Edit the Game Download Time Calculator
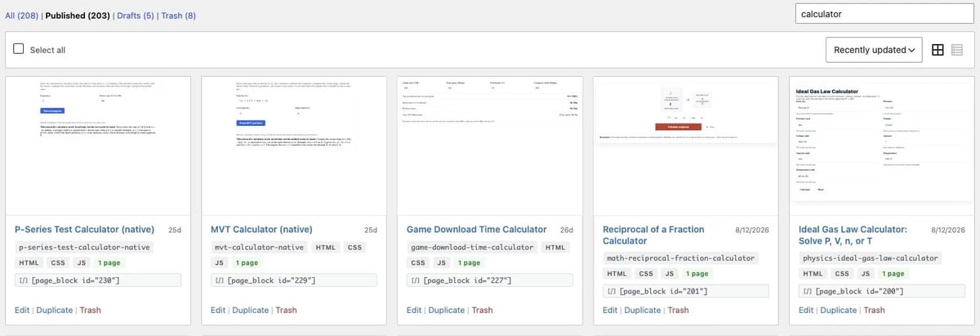 [x=414, y=311]
